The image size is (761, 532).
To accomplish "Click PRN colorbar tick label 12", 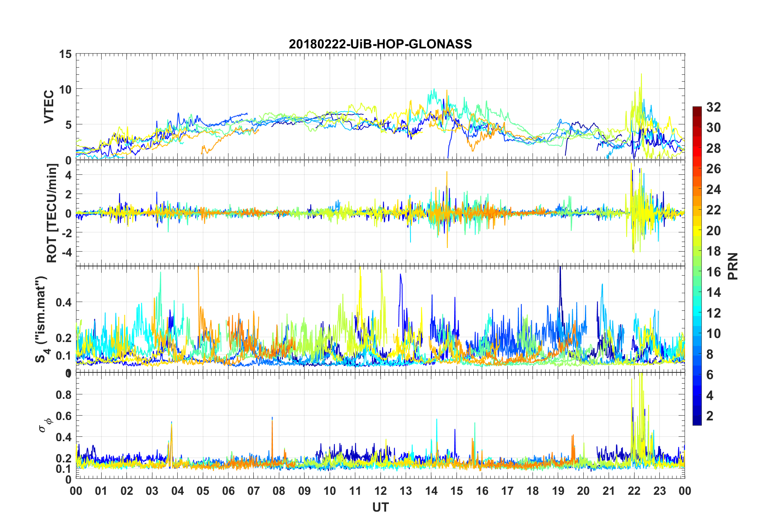I will point(714,313).
